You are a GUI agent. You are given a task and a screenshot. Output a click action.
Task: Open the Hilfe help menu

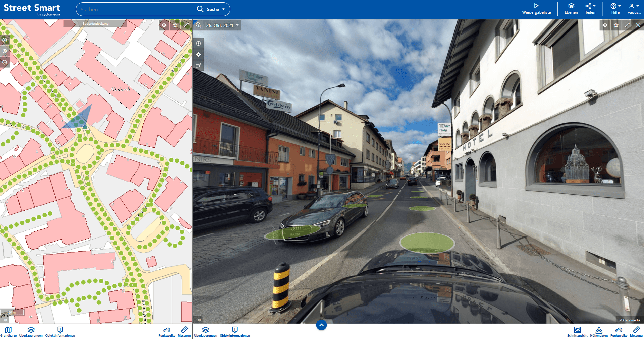pos(615,9)
